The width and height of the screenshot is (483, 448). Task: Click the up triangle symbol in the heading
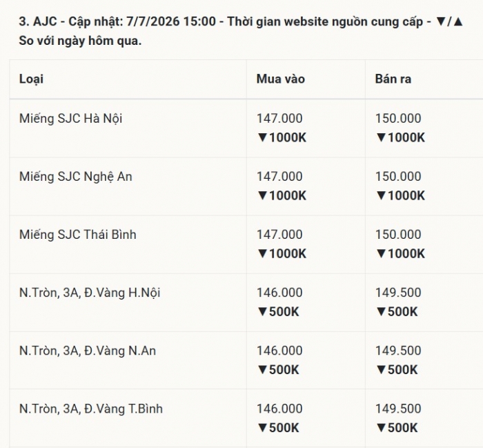pos(458,22)
